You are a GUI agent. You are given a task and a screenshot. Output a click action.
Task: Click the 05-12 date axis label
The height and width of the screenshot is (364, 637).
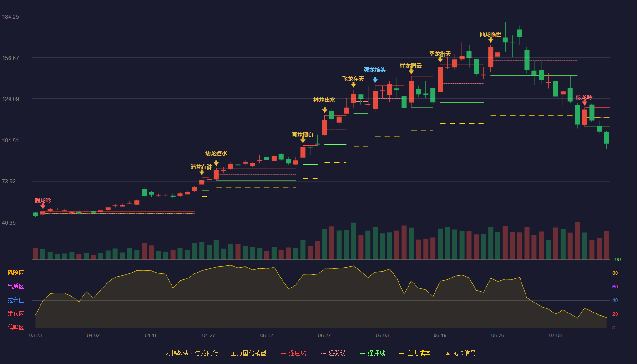pyautogui.click(x=267, y=335)
